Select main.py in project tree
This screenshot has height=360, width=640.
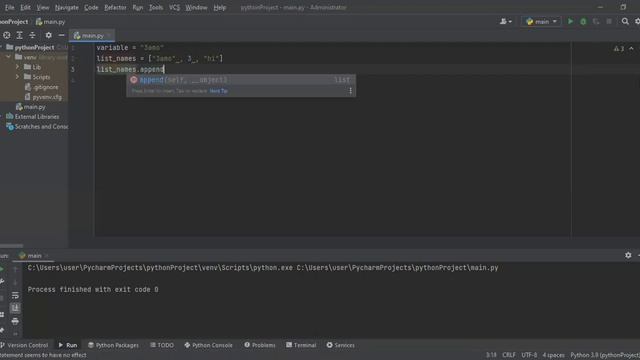click(x=31, y=107)
